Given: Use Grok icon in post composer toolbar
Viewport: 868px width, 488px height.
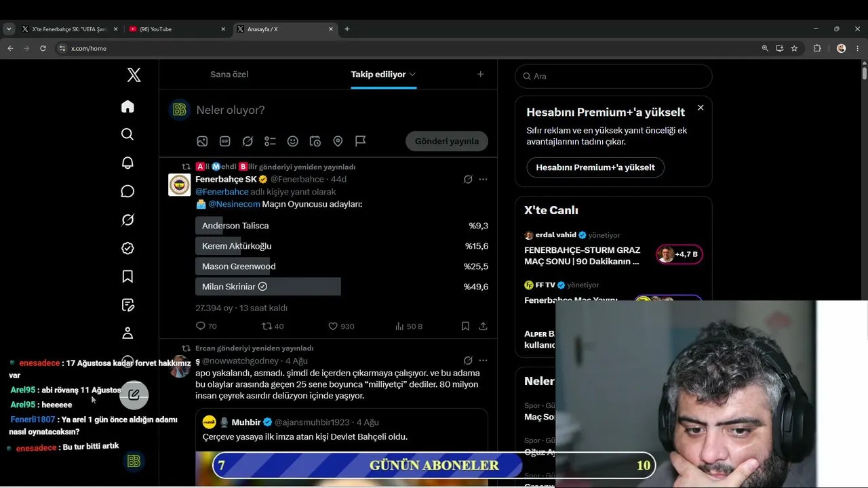Looking at the screenshot, I should click(248, 141).
